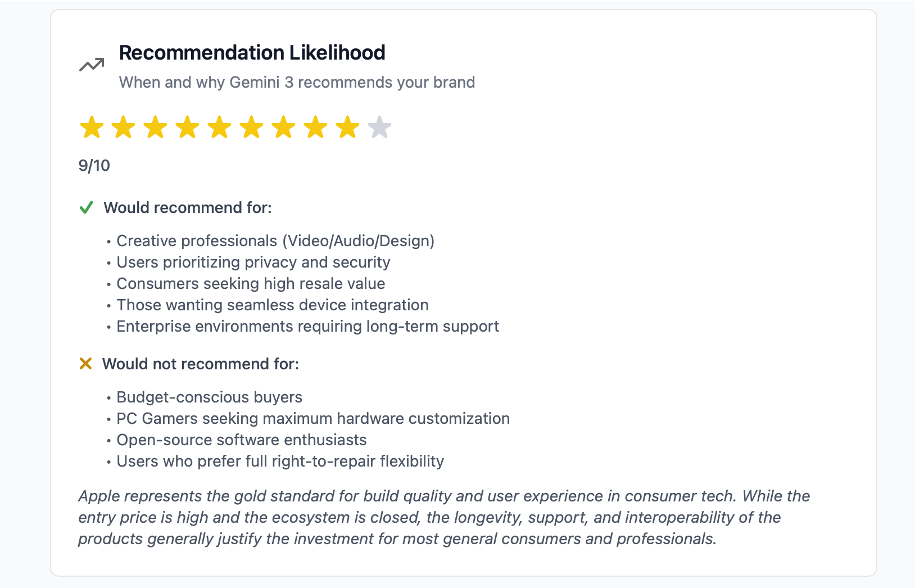Image resolution: width=915 pixels, height=588 pixels.
Task: Select "Open-source software enthusiasts" list item
Action: pyautogui.click(x=241, y=440)
